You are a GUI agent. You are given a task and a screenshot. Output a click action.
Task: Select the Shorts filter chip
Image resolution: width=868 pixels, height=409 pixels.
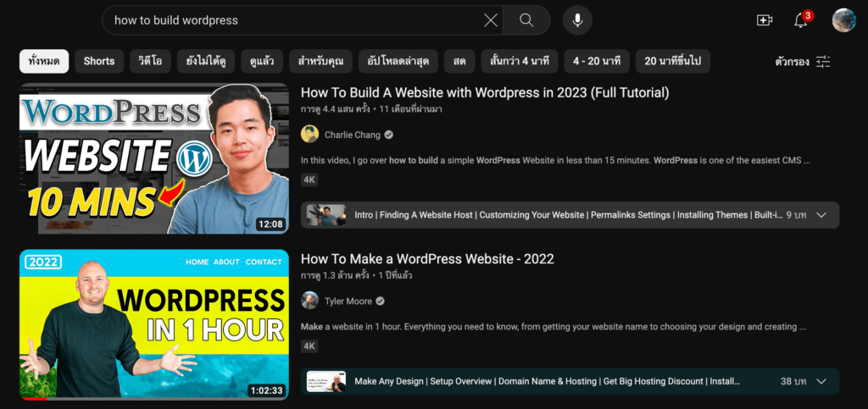click(x=99, y=62)
